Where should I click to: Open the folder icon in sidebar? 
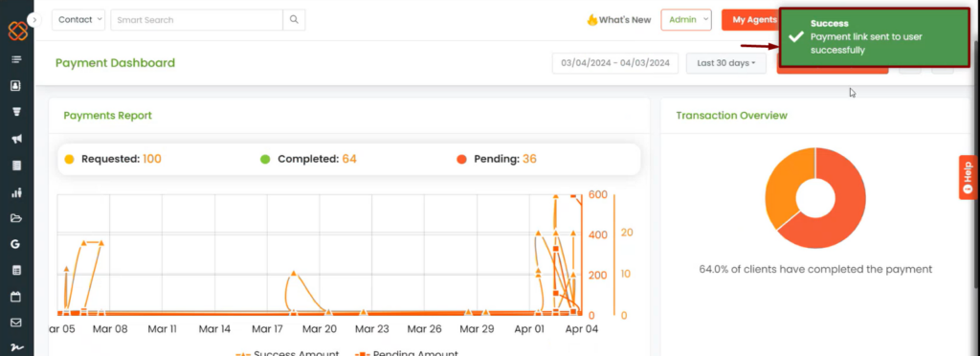point(16,218)
